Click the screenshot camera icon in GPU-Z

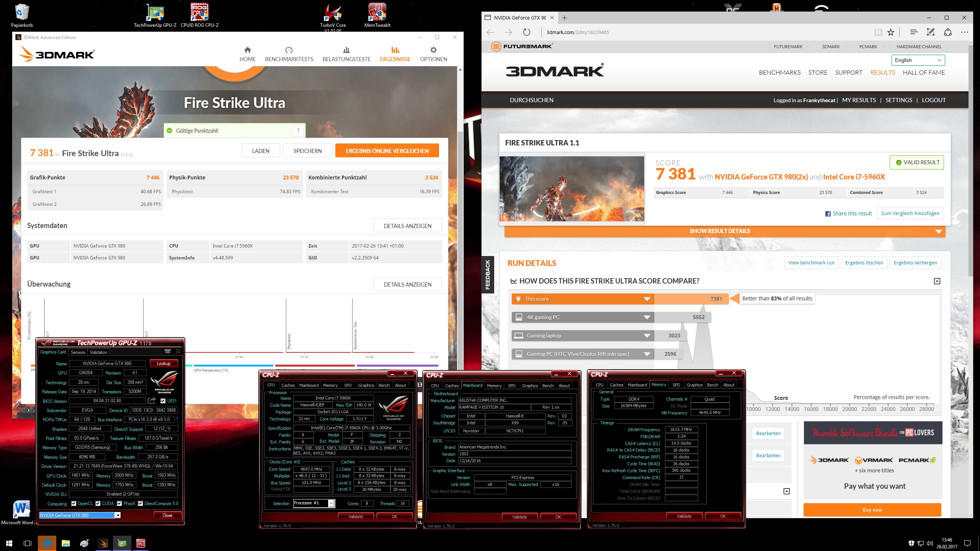(167, 351)
